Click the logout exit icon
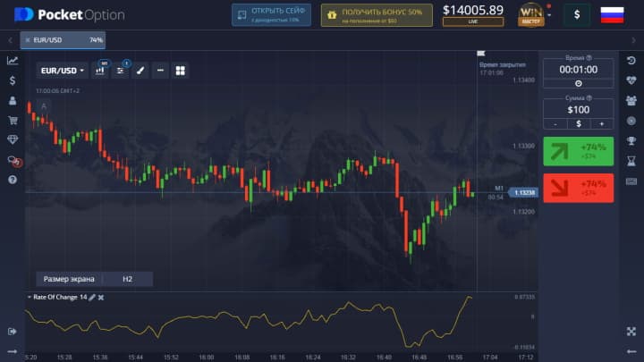This screenshot has width=644, height=362. coord(13,332)
